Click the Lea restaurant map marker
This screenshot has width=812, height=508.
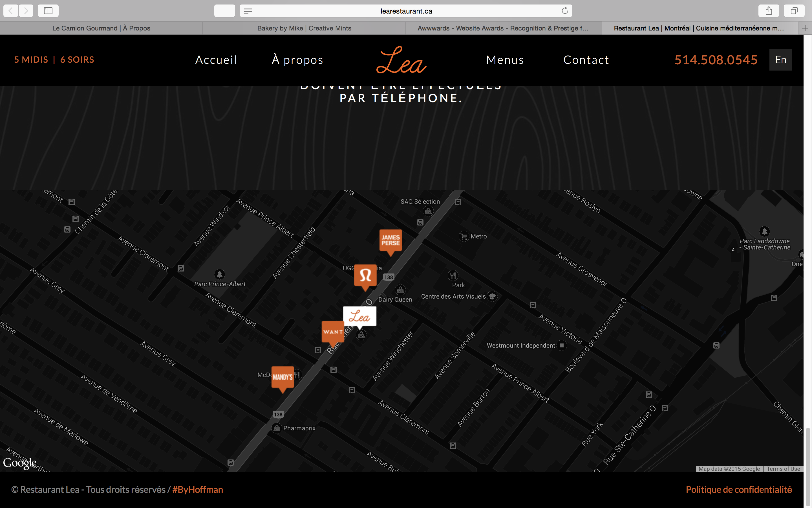coord(360,317)
